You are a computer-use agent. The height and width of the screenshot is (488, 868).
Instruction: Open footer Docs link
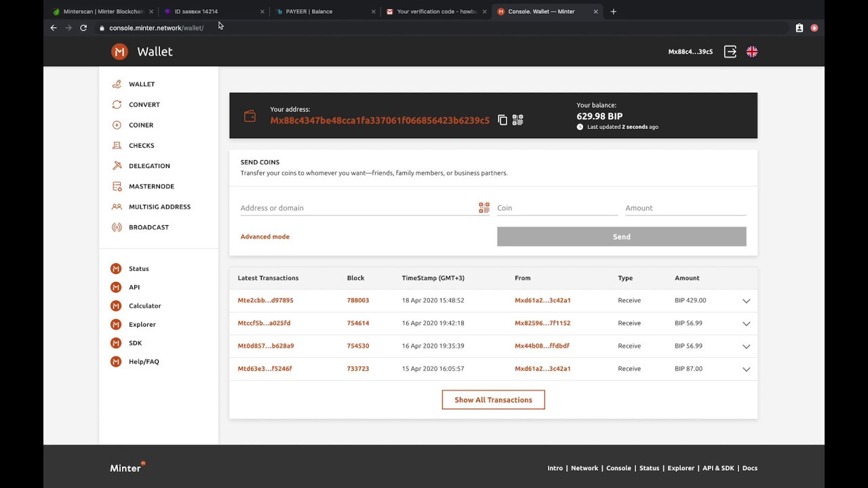tap(750, 468)
